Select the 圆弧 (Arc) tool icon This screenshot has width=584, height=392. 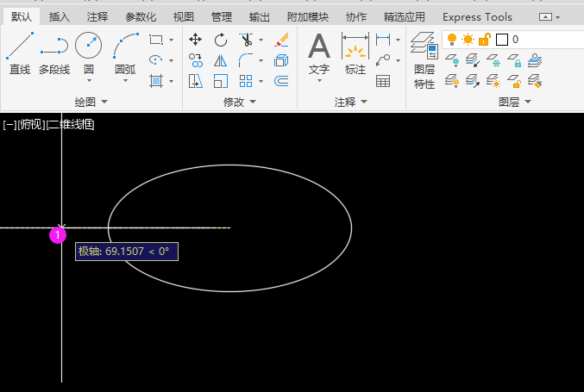tap(126, 46)
